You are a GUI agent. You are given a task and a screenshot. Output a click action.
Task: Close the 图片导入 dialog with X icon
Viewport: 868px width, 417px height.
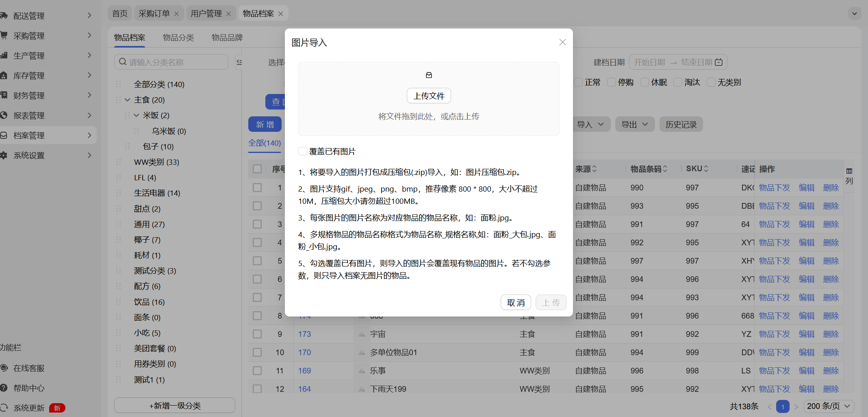(x=562, y=42)
